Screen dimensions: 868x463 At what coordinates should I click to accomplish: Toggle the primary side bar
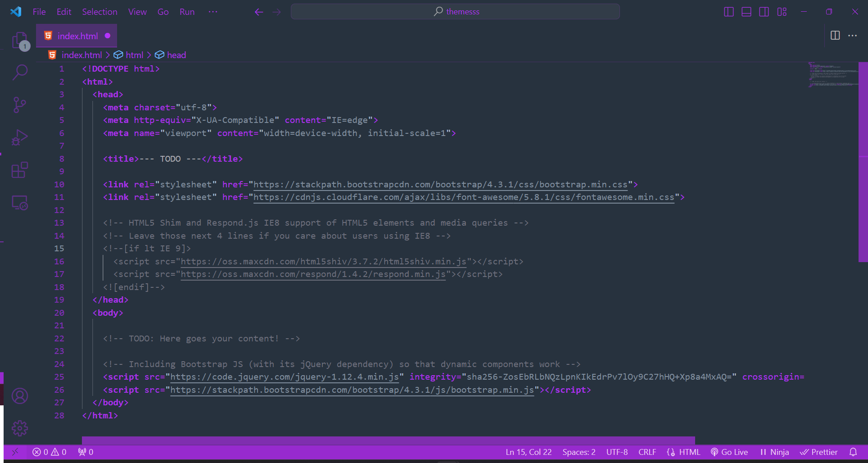point(729,12)
